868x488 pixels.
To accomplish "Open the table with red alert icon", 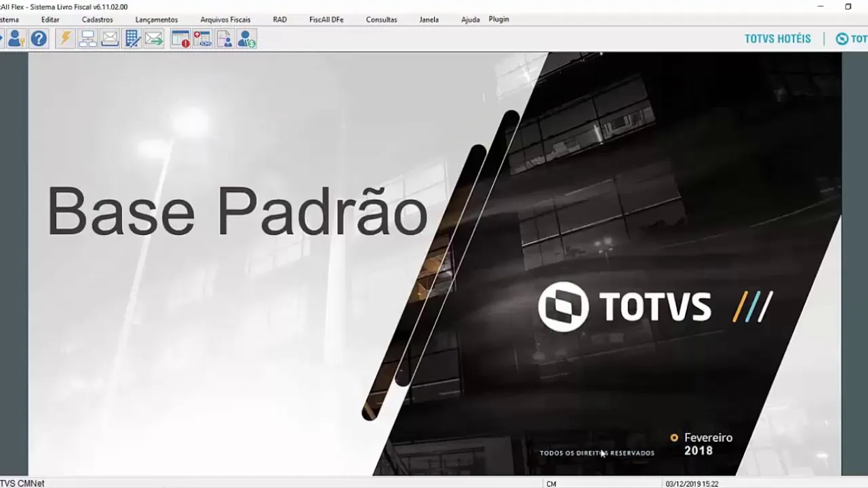I will point(180,39).
